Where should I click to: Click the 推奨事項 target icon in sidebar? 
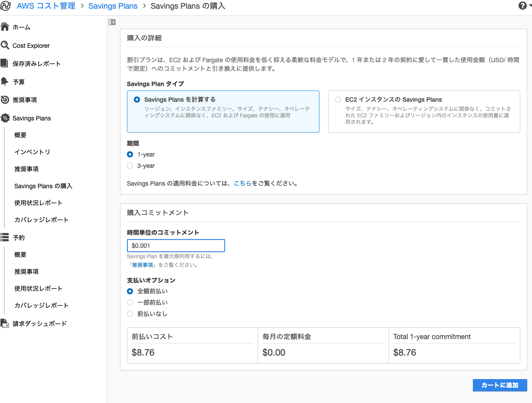(5, 100)
